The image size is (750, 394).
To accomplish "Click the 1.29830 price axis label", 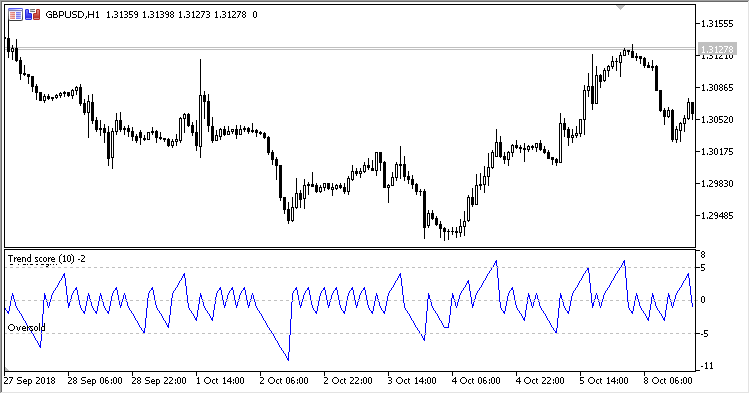I will tap(717, 184).
